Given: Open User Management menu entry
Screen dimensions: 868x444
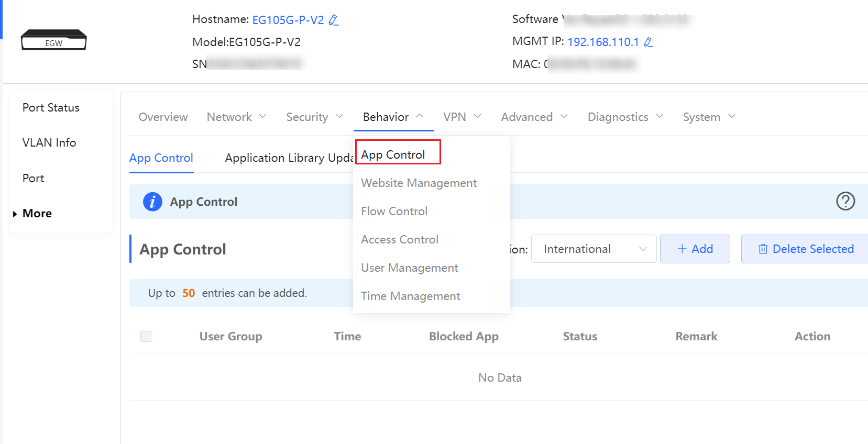Looking at the screenshot, I should 409,268.
